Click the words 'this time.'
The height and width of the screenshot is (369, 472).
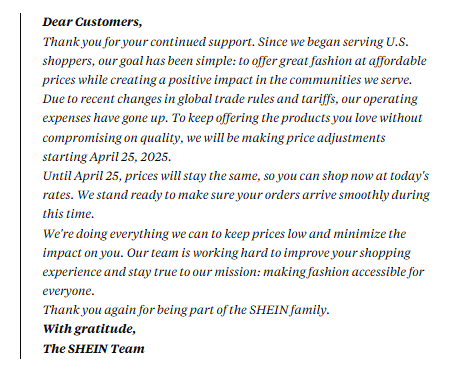tap(68, 214)
